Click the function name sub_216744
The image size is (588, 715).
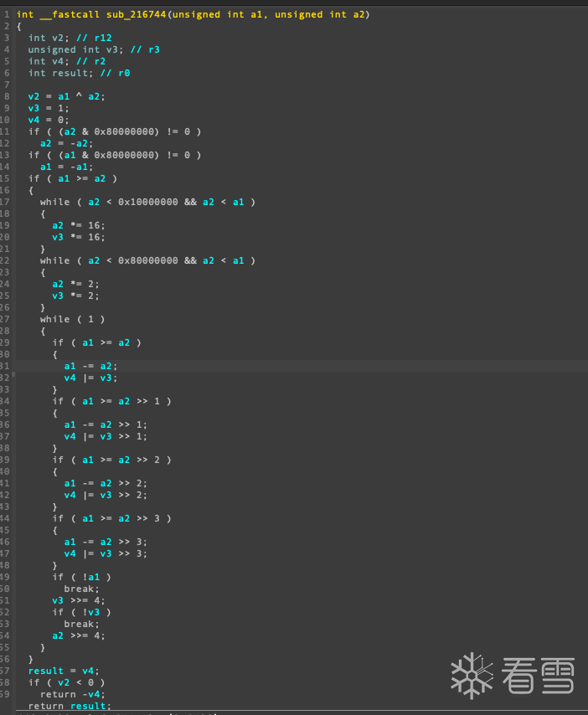[136, 14]
